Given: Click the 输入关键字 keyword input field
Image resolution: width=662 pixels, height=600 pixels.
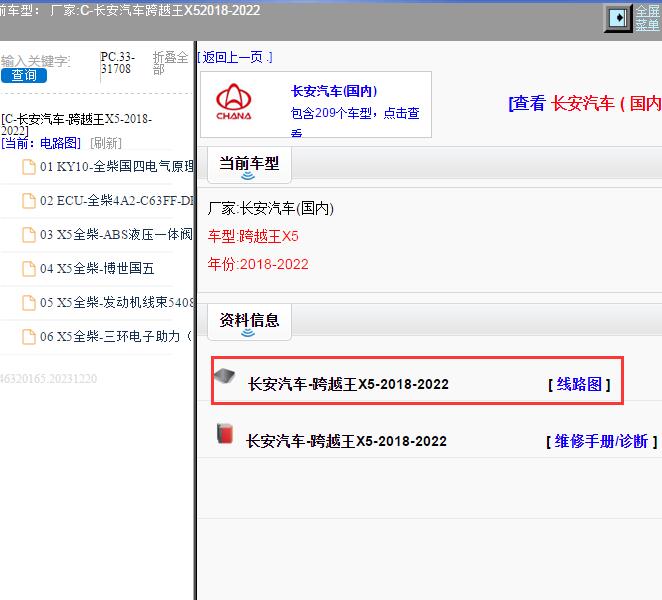Looking at the screenshot, I should tap(36, 61).
